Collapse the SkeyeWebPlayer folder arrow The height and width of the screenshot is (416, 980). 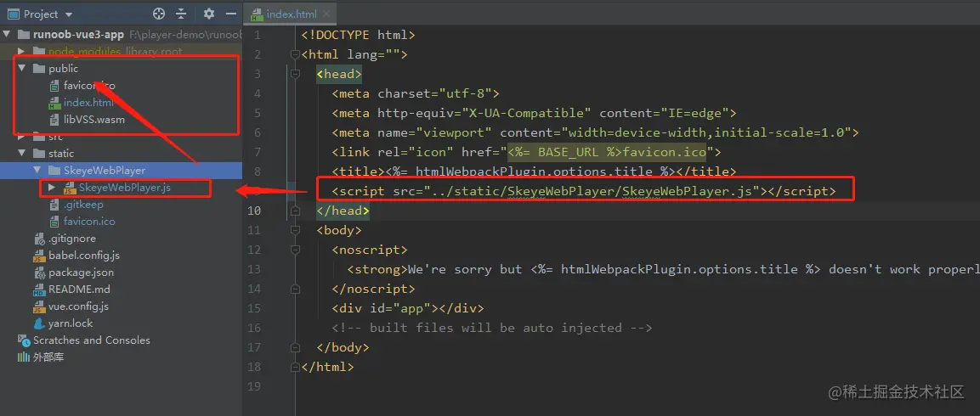(37, 170)
